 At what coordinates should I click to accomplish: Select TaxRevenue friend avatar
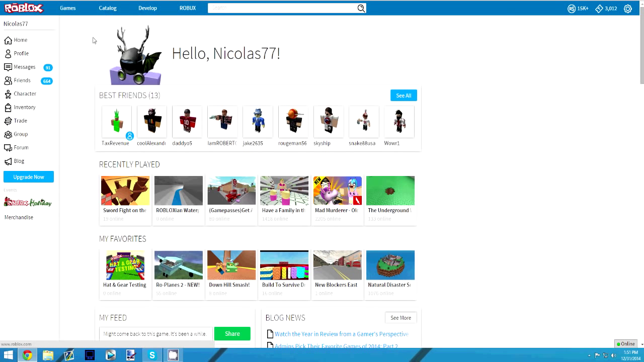point(116,122)
